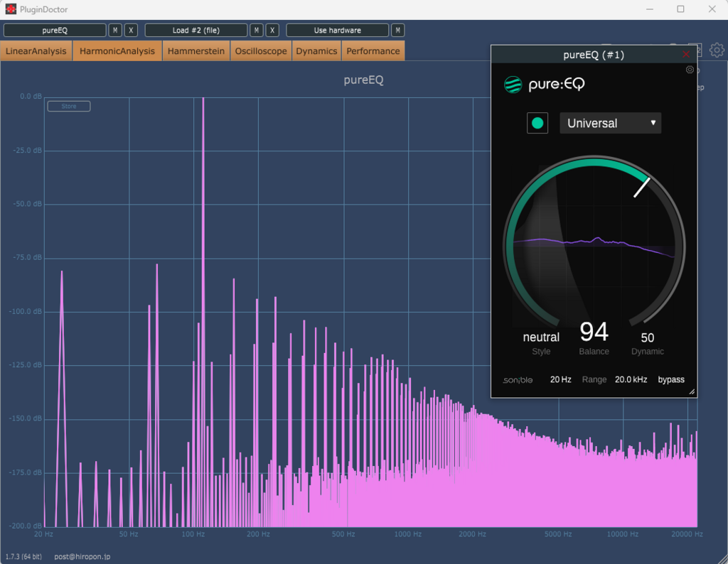The width and height of the screenshot is (728, 564).
Task: Click the Load #2 (file) button
Action: coord(196,30)
